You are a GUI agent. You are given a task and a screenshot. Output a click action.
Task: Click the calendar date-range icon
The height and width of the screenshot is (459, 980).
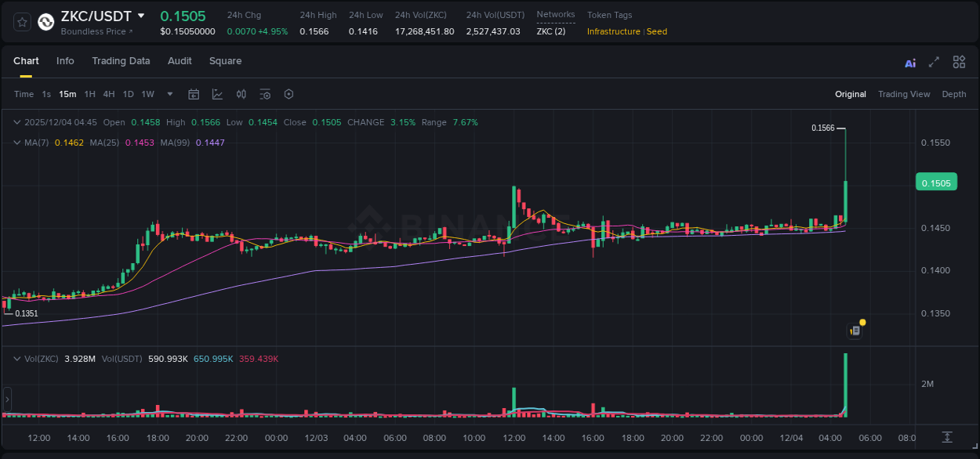[194, 94]
